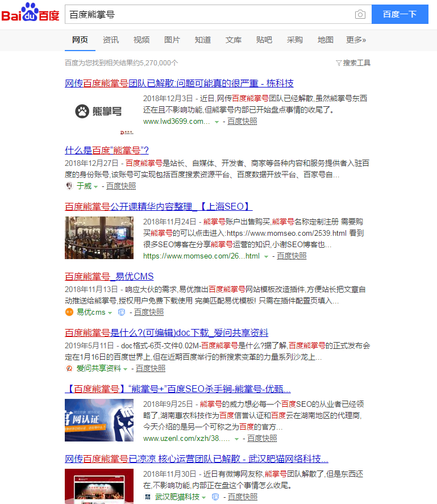Viewport: 437px width, 504px height.
Task: Click the https://www.momseo.com/26...html URL
Action: [201, 256]
